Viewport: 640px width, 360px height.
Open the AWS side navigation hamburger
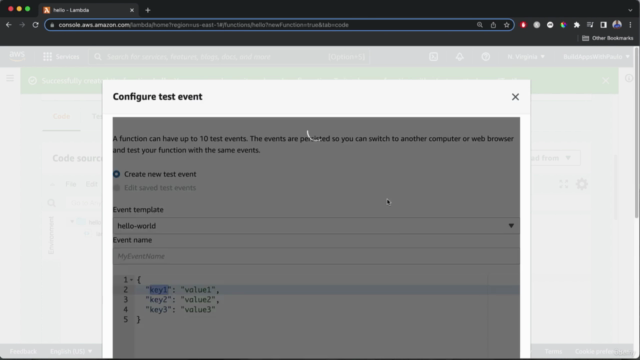click(x=10, y=78)
